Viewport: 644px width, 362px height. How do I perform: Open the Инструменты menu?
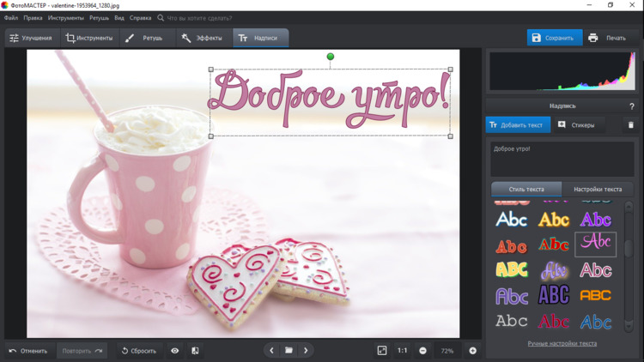click(x=65, y=17)
